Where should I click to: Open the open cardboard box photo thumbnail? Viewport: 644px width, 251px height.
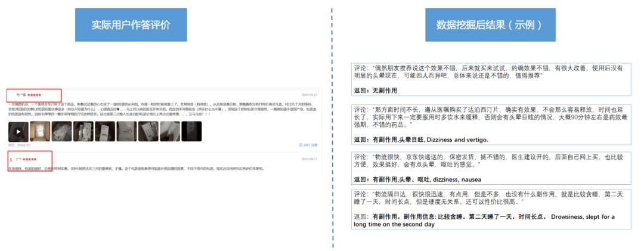[40, 131]
